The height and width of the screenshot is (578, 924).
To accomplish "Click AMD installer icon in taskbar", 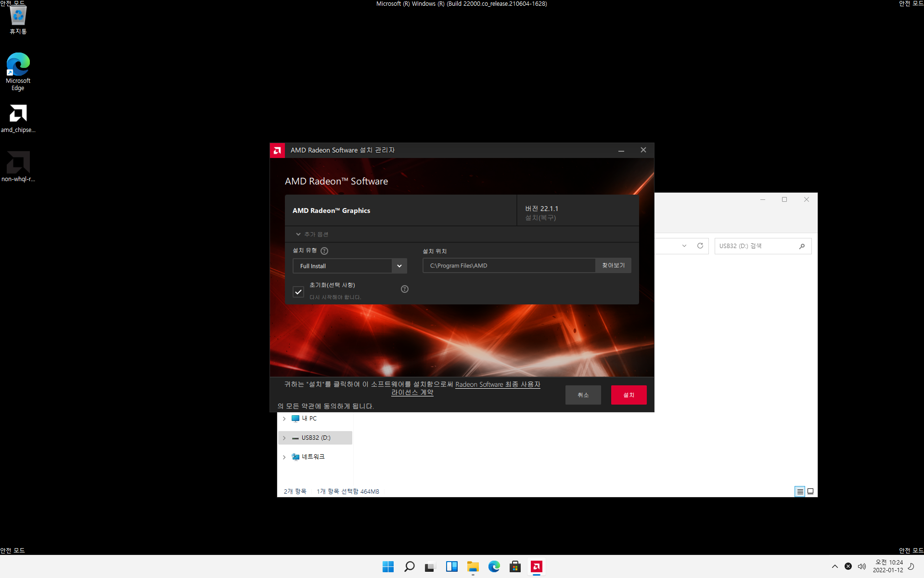I will tap(536, 566).
